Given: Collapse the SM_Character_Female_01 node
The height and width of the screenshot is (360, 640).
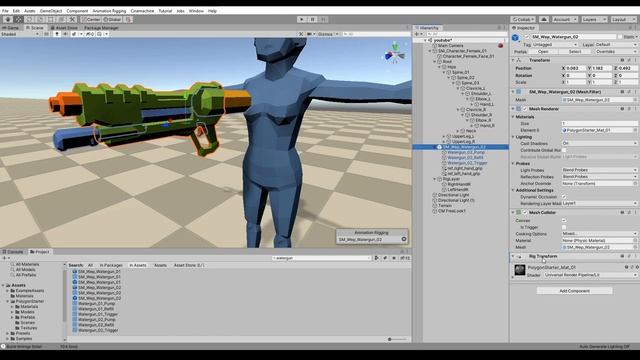Looking at the screenshot, I should click(x=430, y=51).
